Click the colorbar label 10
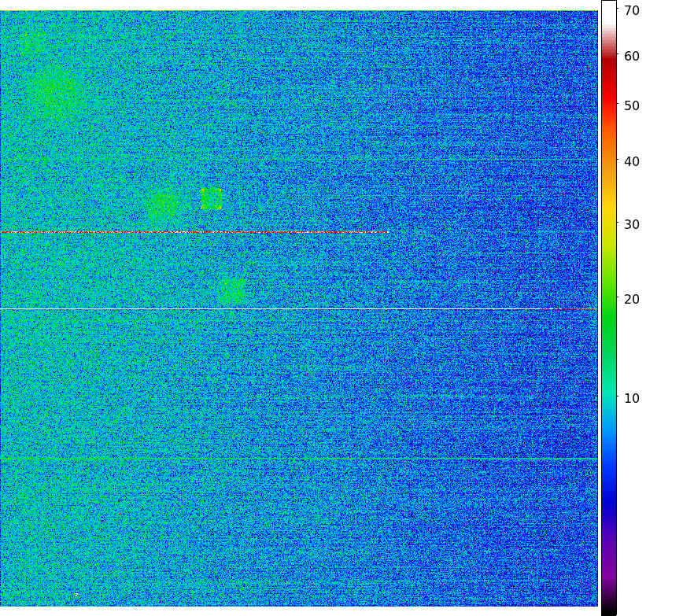The height and width of the screenshot is (616, 683). 632,398
